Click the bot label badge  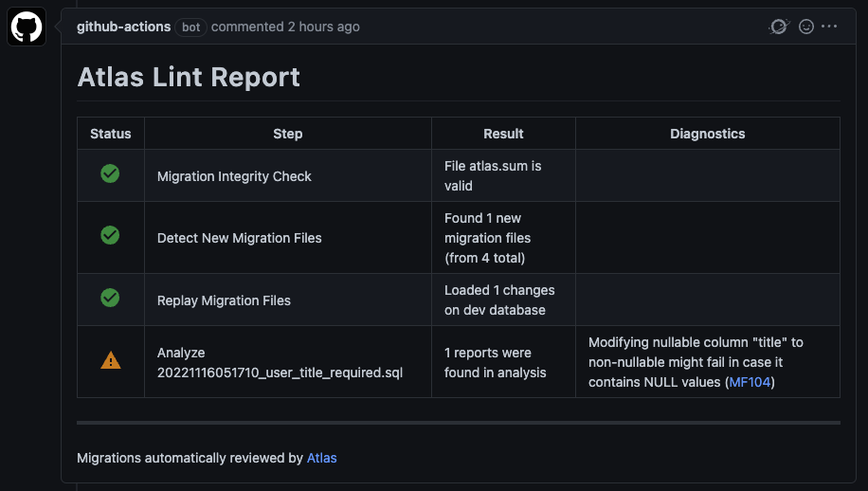point(191,27)
